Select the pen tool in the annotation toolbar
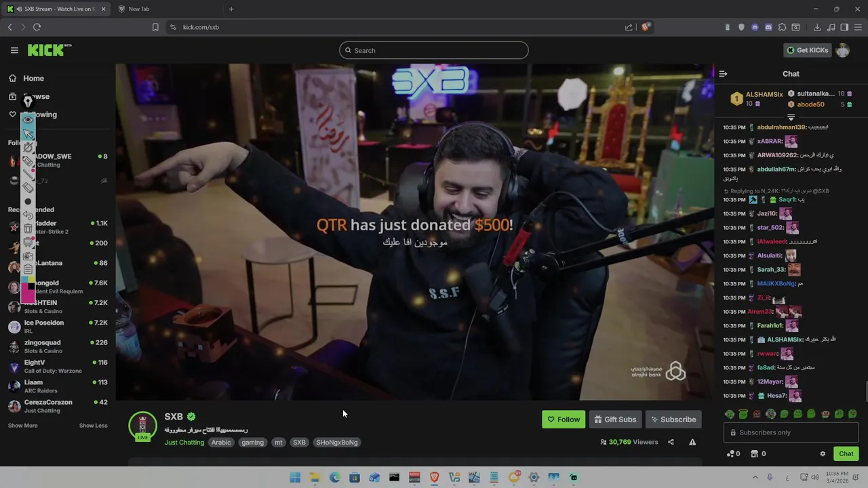The height and width of the screenshot is (488, 868). (28, 102)
